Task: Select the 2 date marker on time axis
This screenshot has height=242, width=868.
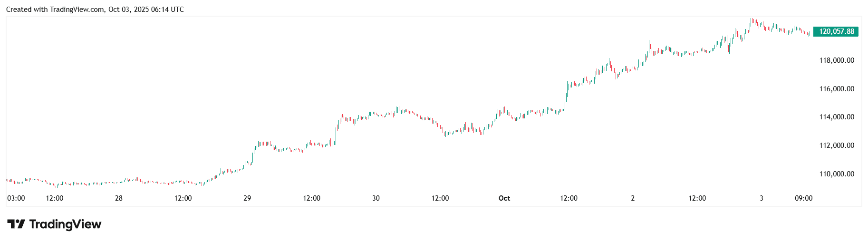Action: pyautogui.click(x=633, y=198)
